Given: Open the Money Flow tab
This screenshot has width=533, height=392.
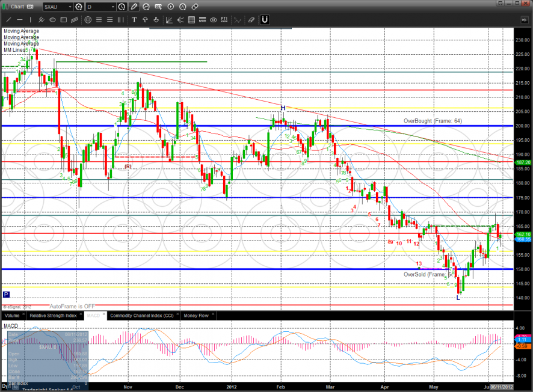Looking at the screenshot, I should point(196,315).
